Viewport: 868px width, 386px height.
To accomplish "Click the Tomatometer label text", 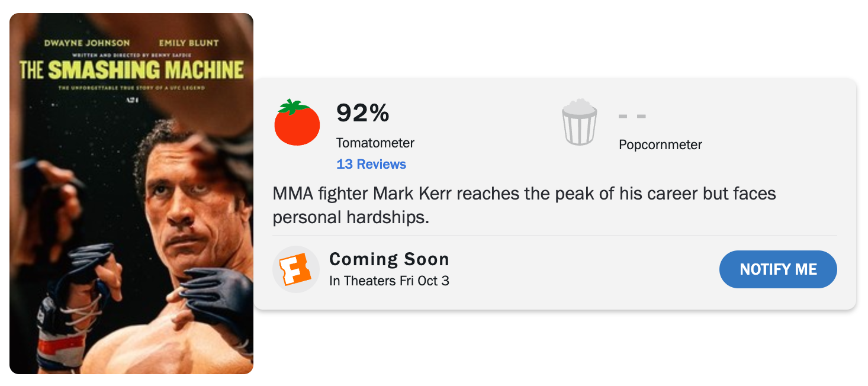I will [x=375, y=143].
